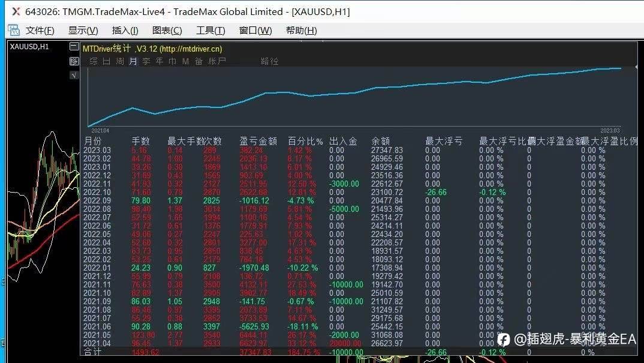The height and width of the screenshot is (363, 644).
Task: Switch to the 年 yearly tab
Action: click(160, 61)
